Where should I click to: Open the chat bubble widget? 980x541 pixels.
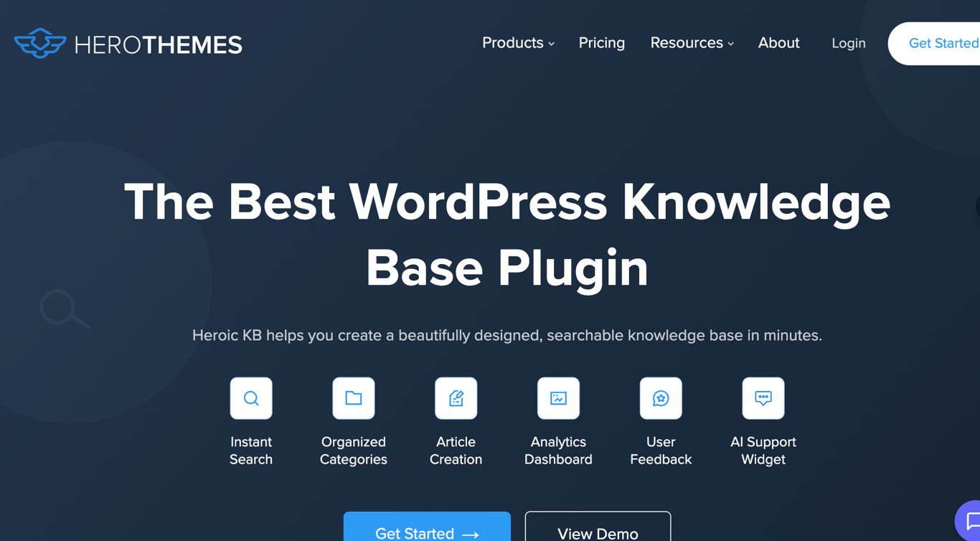[969, 520]
